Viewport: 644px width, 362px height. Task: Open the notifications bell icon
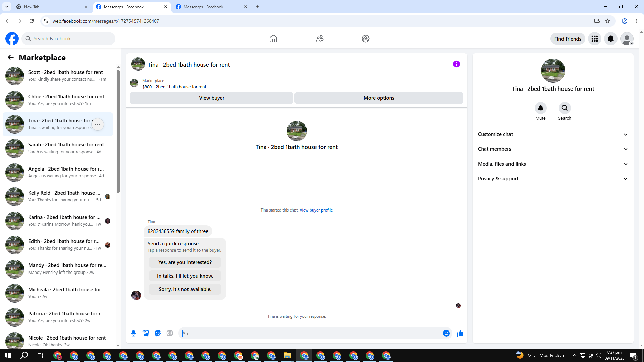click(x=611, y=39)
